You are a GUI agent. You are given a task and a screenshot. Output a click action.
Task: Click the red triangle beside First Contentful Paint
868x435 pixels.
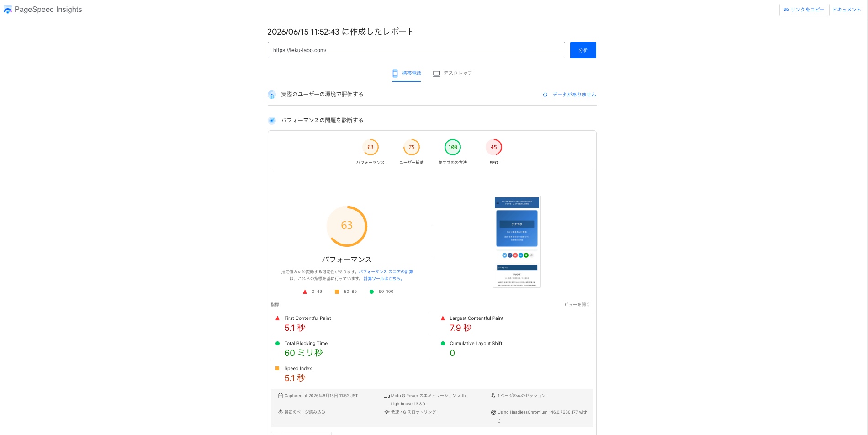(277, 318)
